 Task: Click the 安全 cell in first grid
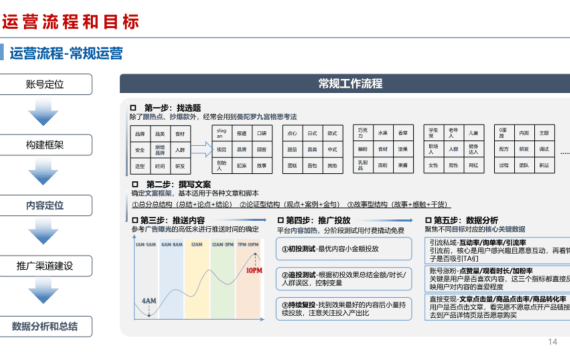(x=140, y=150)
